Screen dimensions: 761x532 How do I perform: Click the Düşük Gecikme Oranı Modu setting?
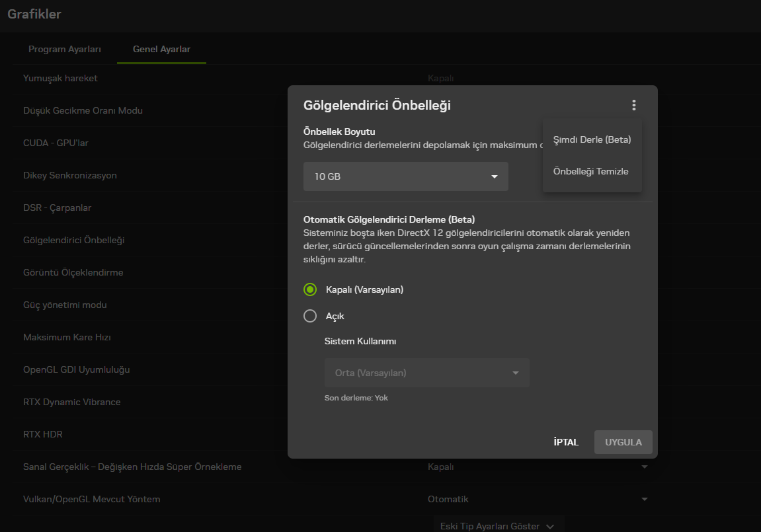point(83,110)
